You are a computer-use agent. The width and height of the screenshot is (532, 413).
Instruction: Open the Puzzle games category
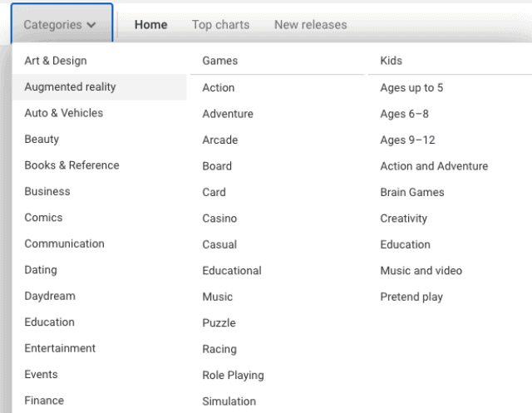coord(219,323)
